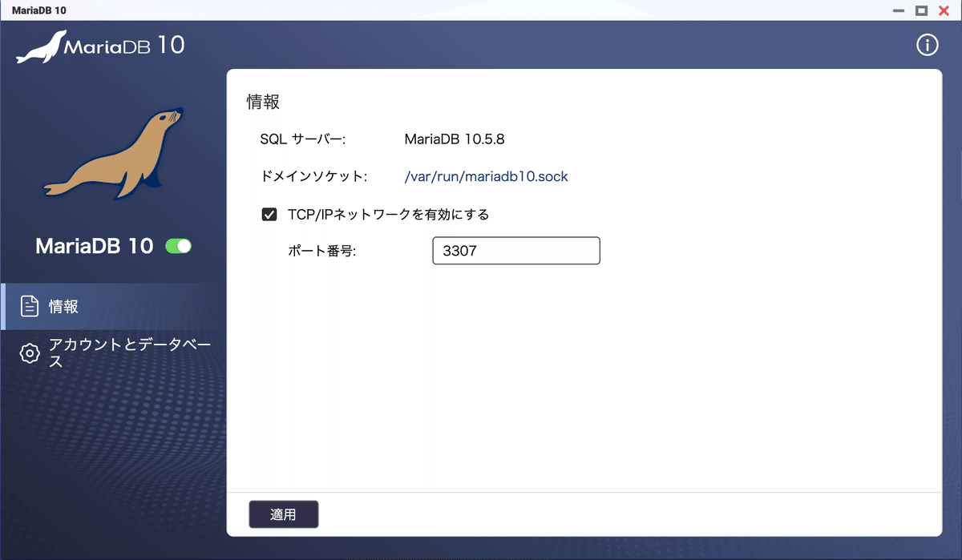This screenshot has width=962, height=560.
Task: Click the MariaDB 10.5.8 version text
Action: coord(455,139)
